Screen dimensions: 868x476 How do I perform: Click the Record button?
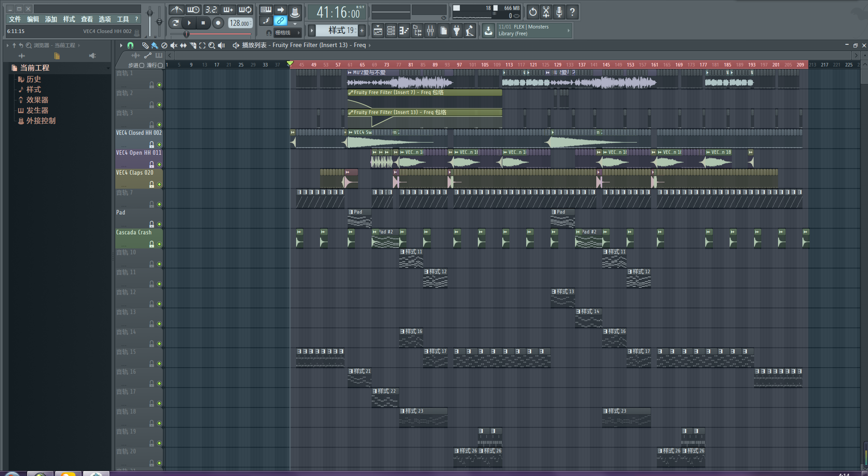tap(218, 23)
